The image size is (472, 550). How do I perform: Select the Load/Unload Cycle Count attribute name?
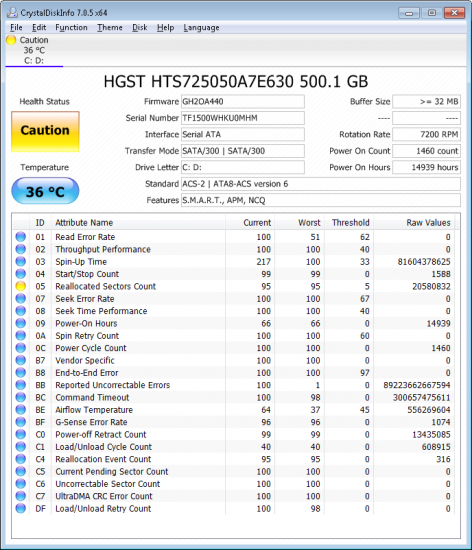point(103,447)
